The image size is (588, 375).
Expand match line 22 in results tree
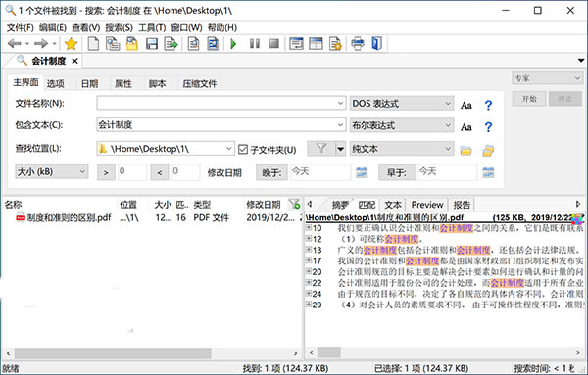pyautogui.click(x=309, y=282)
